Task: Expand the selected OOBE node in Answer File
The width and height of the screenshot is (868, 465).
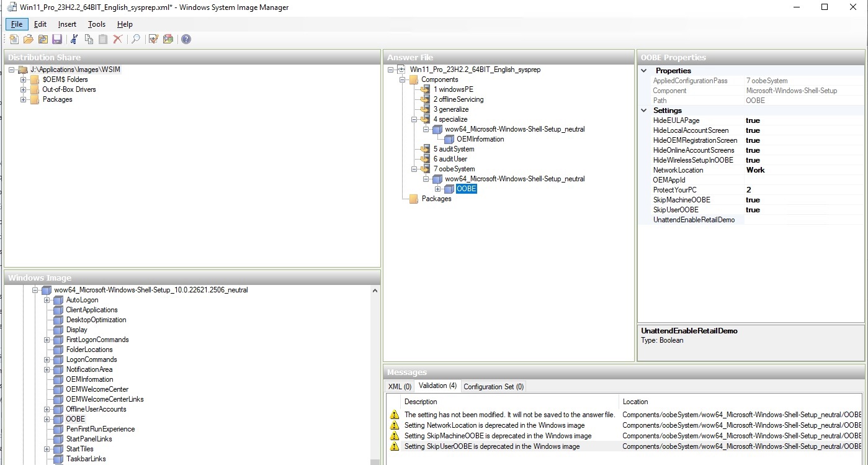Action: tap(437, 189)
